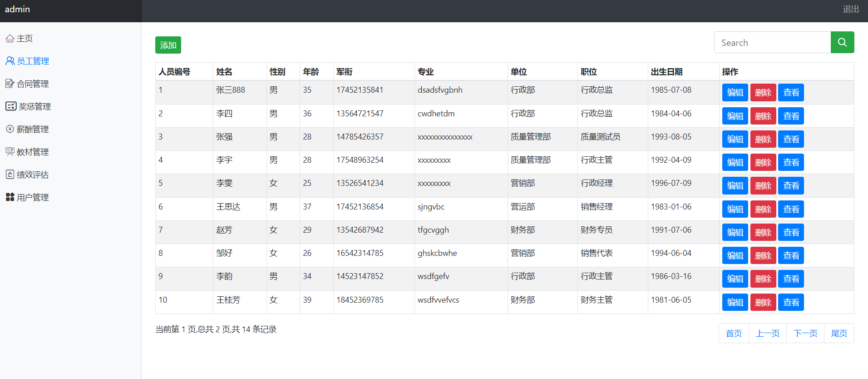
Task: Delete employee 王思达
Action: click(x=763, y=209)
